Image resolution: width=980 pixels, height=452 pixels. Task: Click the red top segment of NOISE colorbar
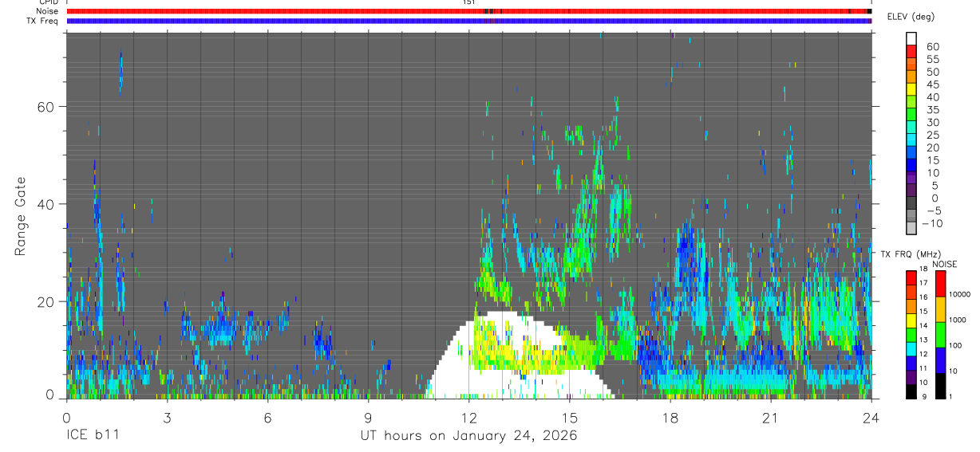(940, 284)
